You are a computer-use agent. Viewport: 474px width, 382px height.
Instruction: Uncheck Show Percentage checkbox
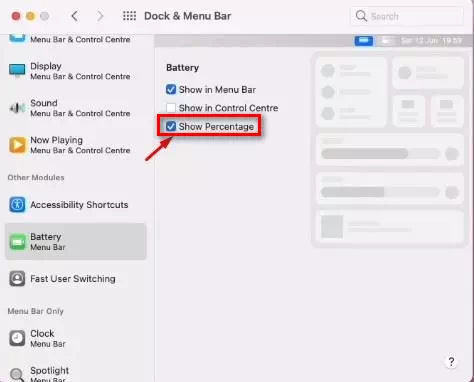click(x=171, y=126)
